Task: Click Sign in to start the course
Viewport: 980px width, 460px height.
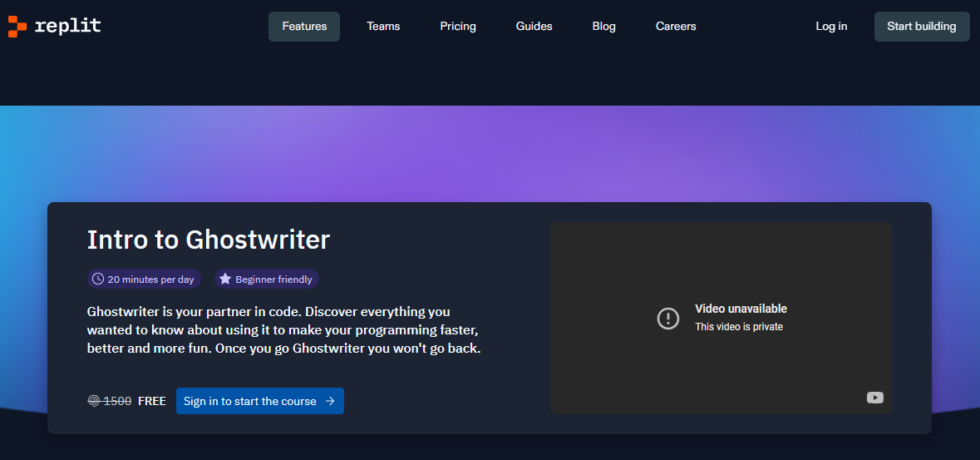Action: 260,401
